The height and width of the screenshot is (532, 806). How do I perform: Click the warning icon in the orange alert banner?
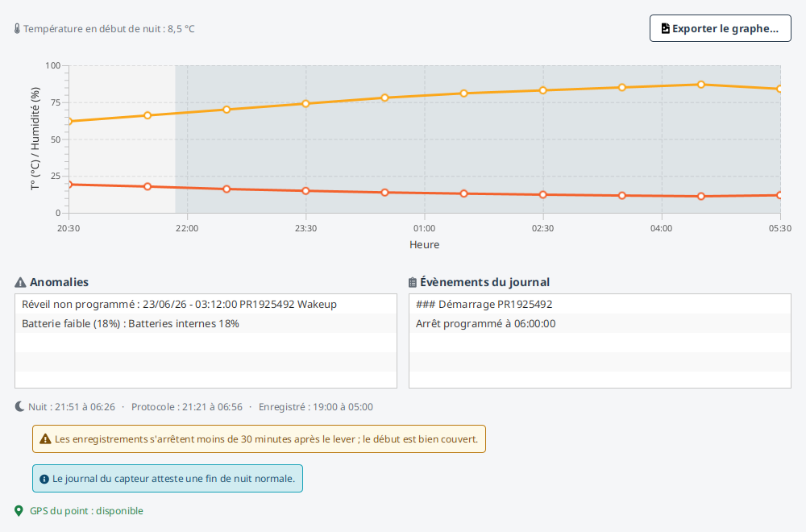tap(45, 439)
